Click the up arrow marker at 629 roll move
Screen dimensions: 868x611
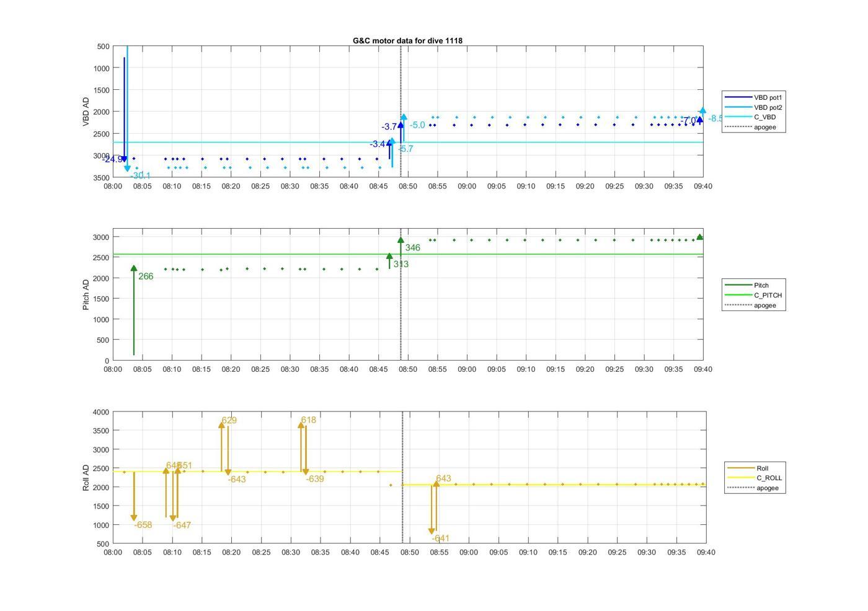[x=221, y=425]
